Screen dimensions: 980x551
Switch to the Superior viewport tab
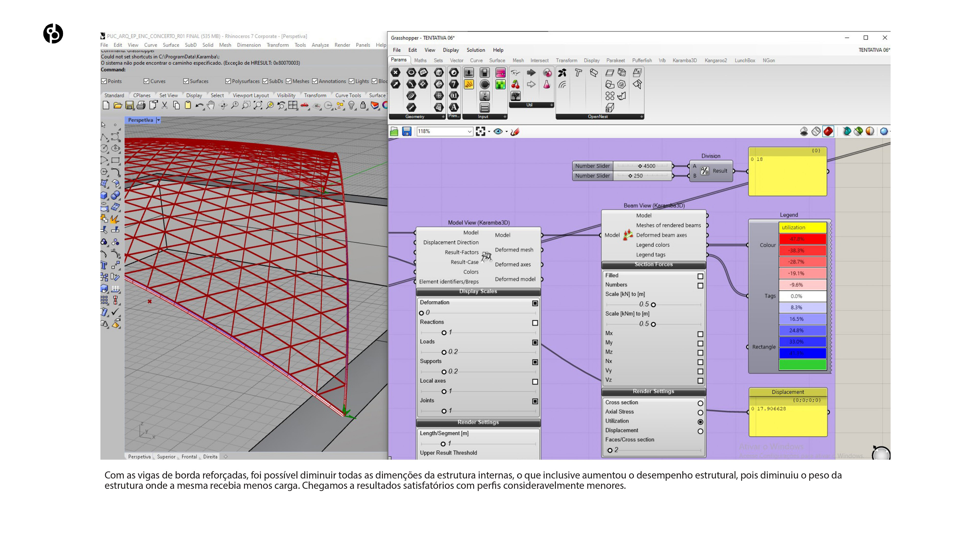(x=166, y=457)
